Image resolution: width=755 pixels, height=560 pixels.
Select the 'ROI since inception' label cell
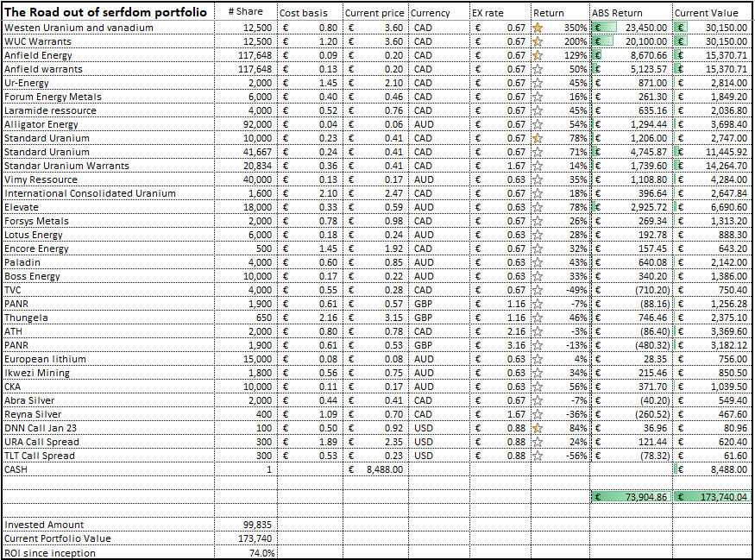(109, 553)
